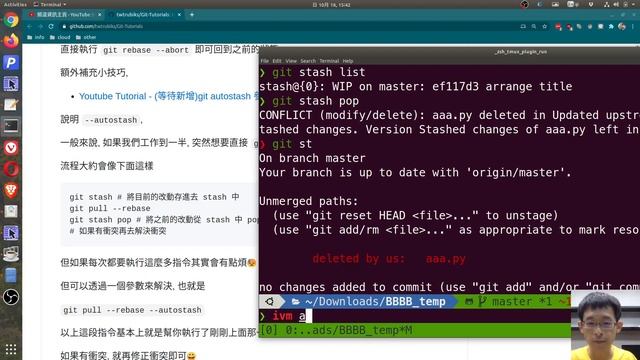Bookmark this page with the star icon

tap(544, 26)
